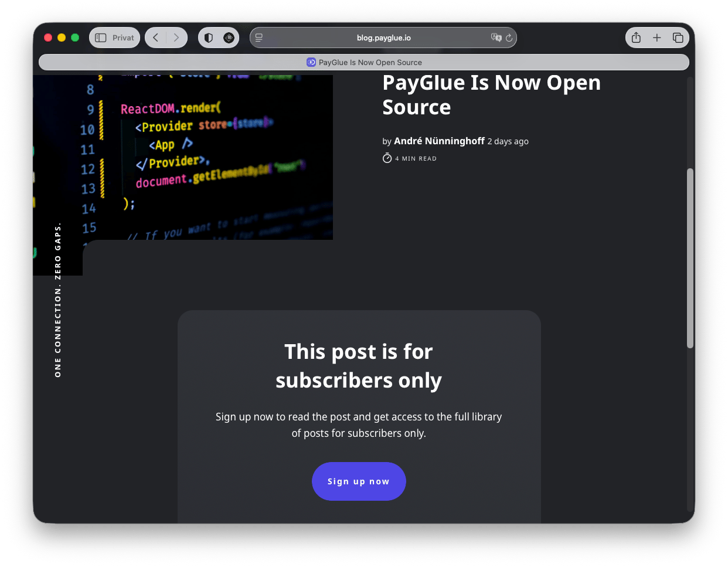Open the privacy shield icon
Viewport: 728px width, 567px height.
point(209,38)
